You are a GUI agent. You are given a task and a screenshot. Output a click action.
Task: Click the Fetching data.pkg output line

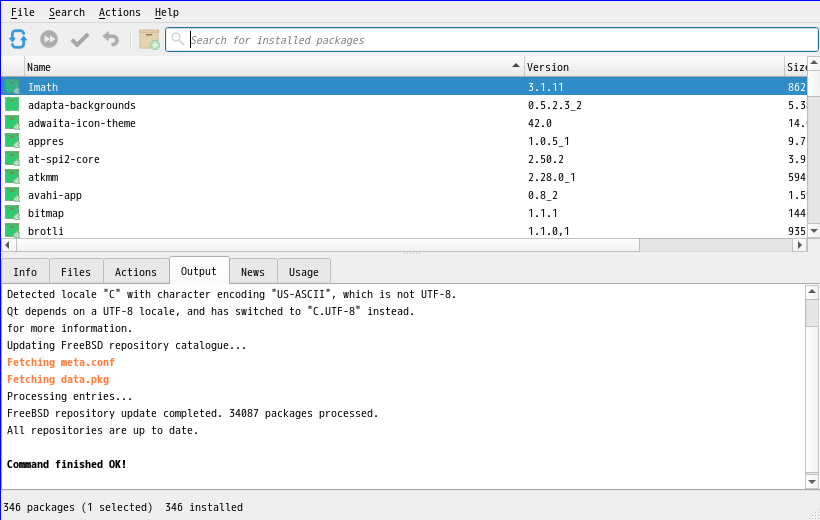point(58,379)
